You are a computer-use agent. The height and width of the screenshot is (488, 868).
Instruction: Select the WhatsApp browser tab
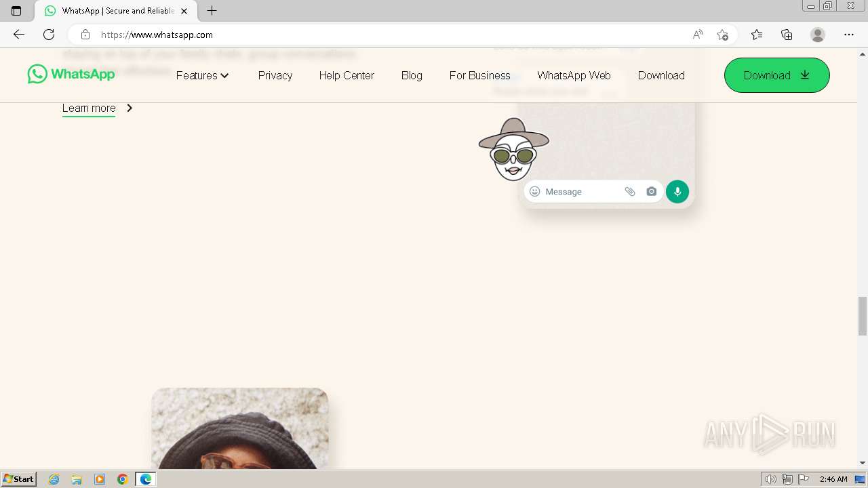tap(115, 11)
